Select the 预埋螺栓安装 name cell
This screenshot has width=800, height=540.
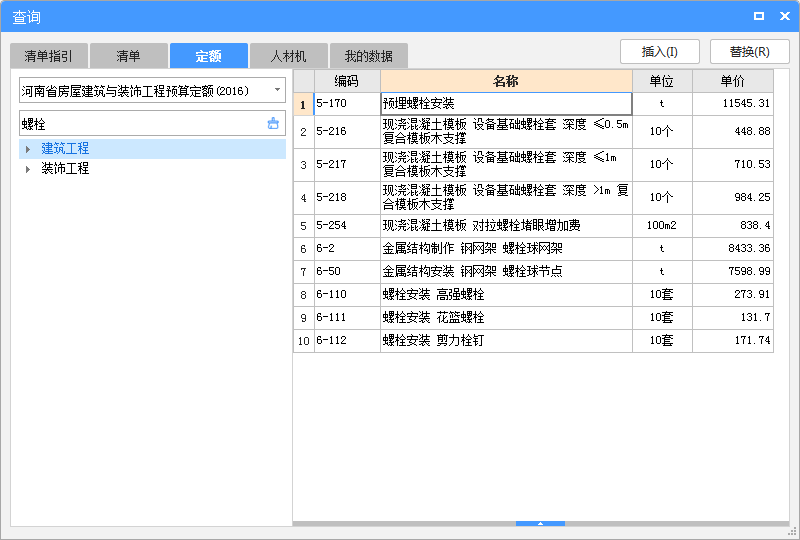pos(506,104)
